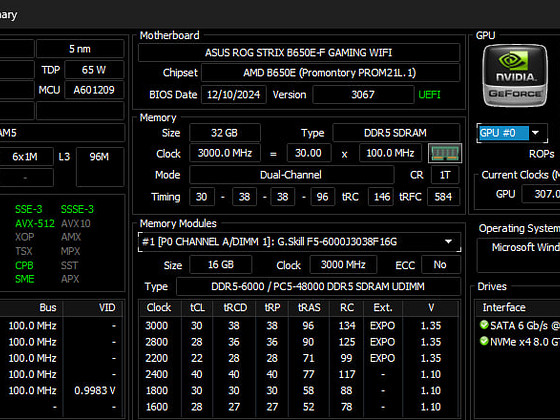The image size is (560, 420).
Task: Click the AVX-512 feature label
Action: click(x=35, y=224)
